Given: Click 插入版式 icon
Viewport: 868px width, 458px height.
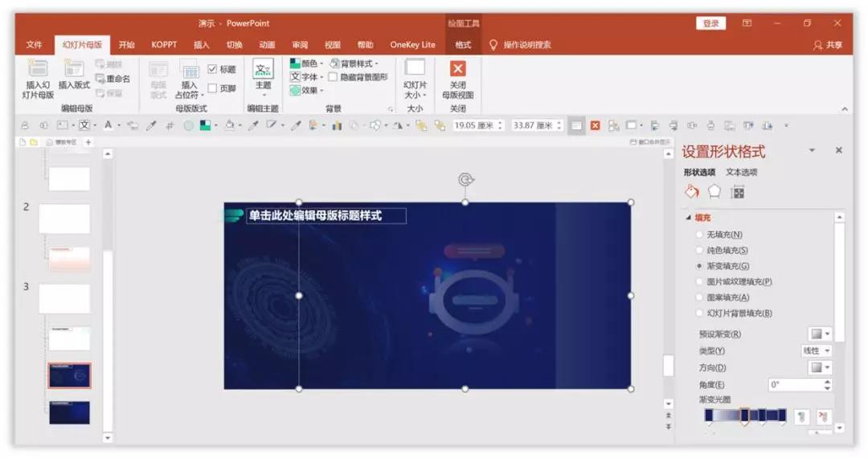Looking at the screenshot, I should pos(74,75).
